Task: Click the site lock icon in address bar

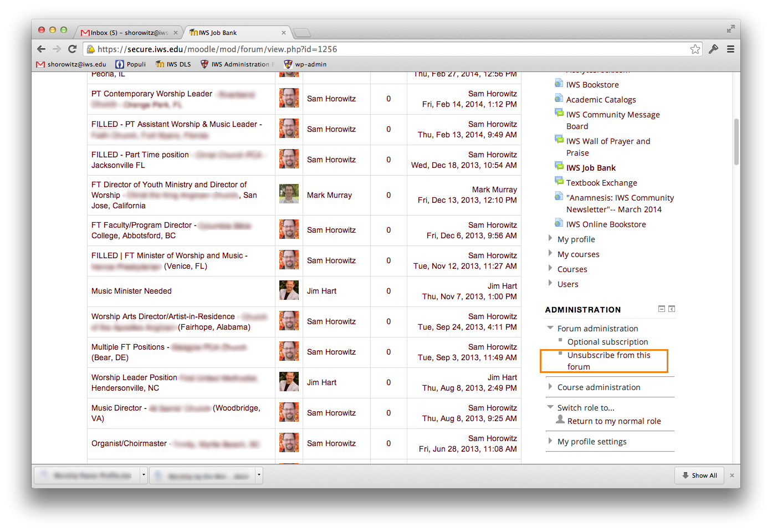Action: pyautogui.click(x=91, y=49)
